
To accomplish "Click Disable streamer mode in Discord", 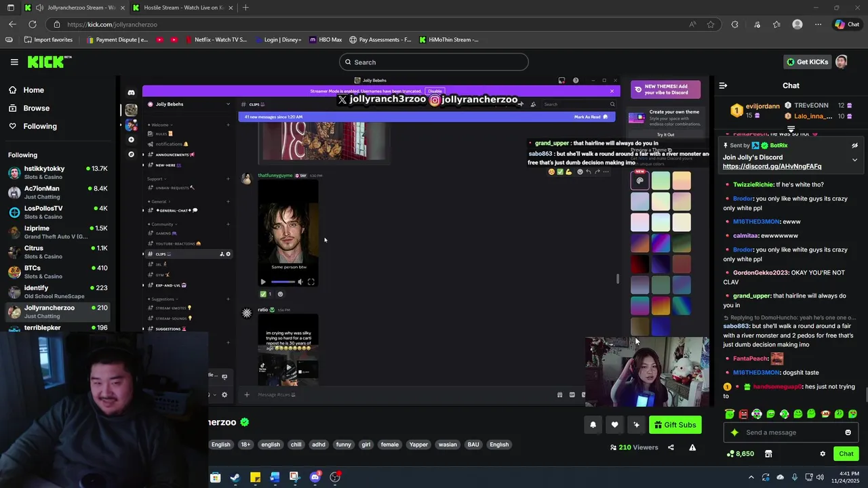I will pos(435,91).
